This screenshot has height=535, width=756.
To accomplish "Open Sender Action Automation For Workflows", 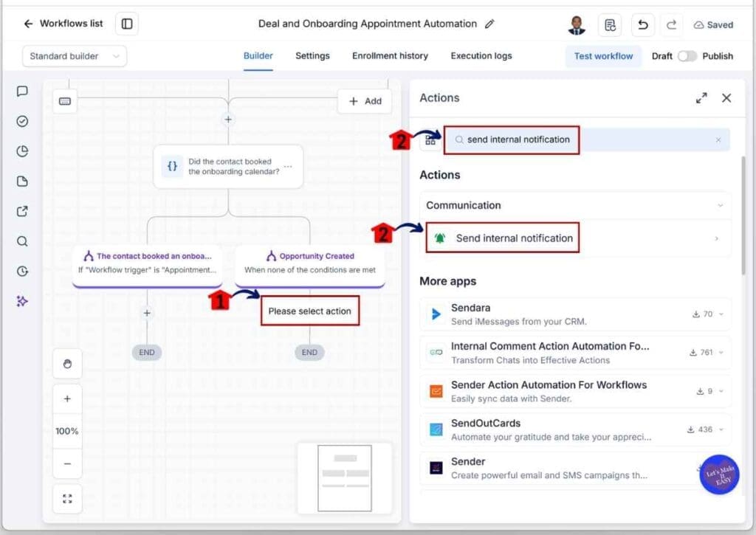I will point(575,391).
